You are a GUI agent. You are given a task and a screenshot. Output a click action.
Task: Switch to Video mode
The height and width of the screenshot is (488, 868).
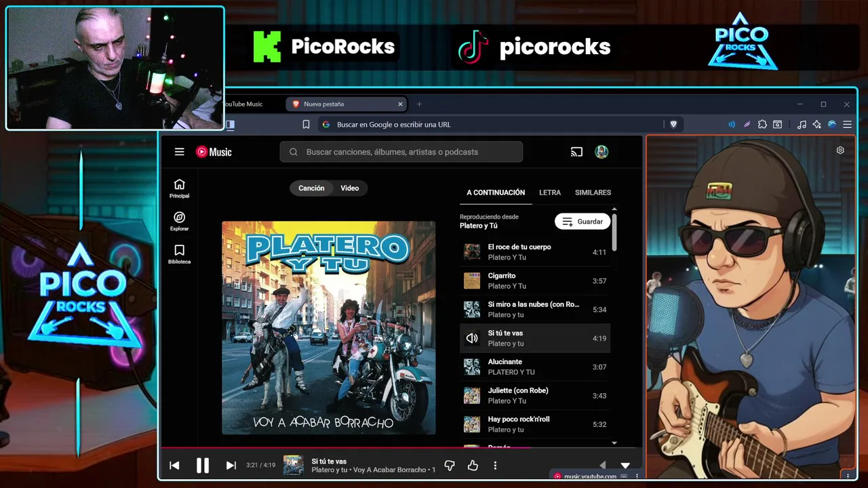(350, 188)
